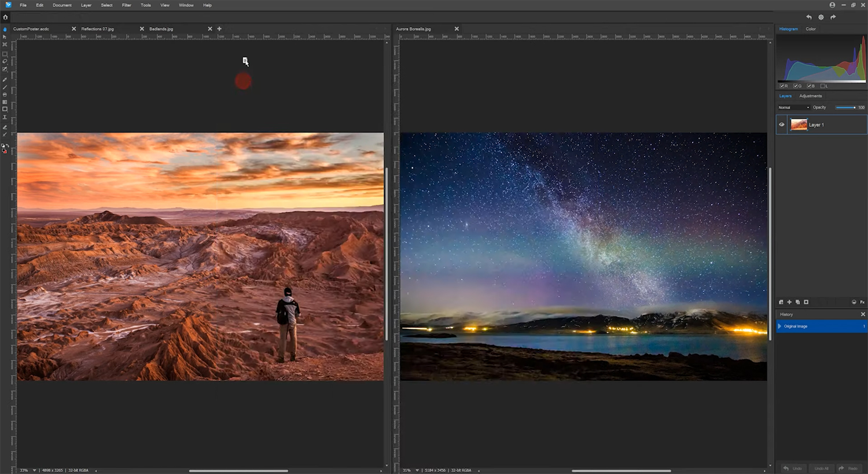Hide Layer 1 using eye icon
The image size is (868, 474).
coord(782,124)
